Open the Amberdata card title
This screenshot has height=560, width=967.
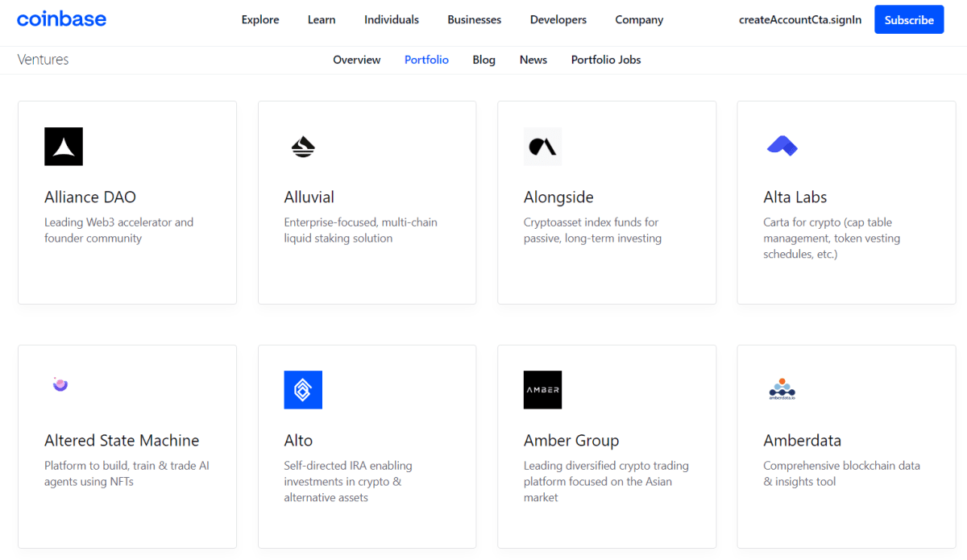[x=803, y=441]
